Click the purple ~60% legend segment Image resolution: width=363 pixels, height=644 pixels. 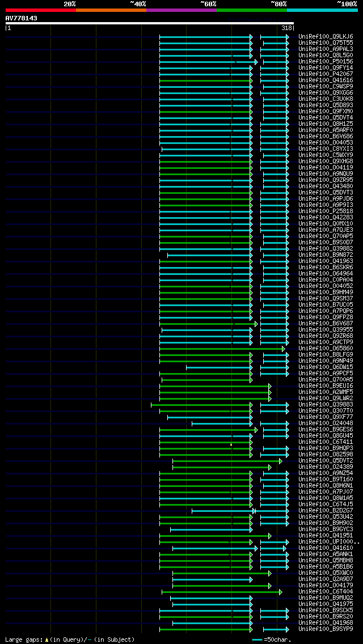[x=181, y=10]
